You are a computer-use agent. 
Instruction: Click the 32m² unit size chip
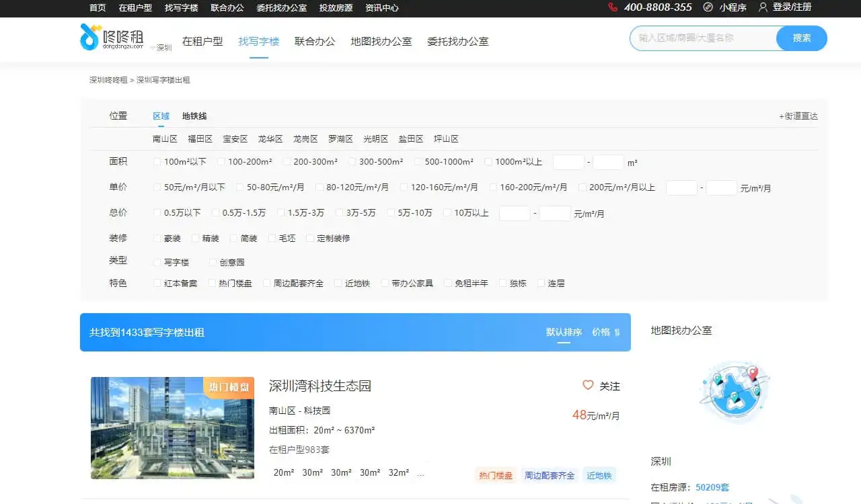[x=399, y=472]
